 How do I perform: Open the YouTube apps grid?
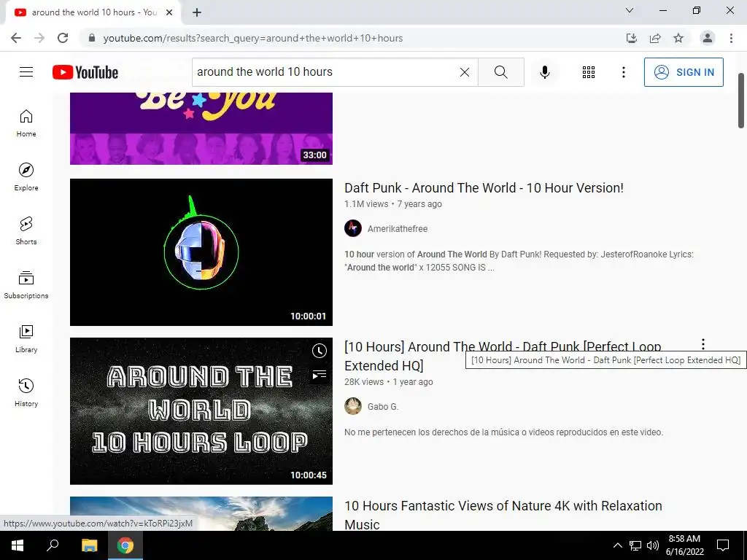[589, 72]
